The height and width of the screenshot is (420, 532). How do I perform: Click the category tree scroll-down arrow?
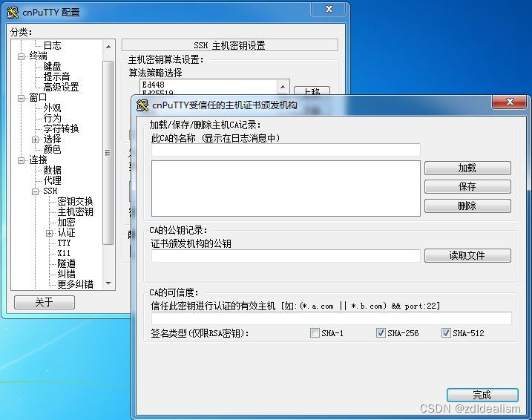(108, 283)
